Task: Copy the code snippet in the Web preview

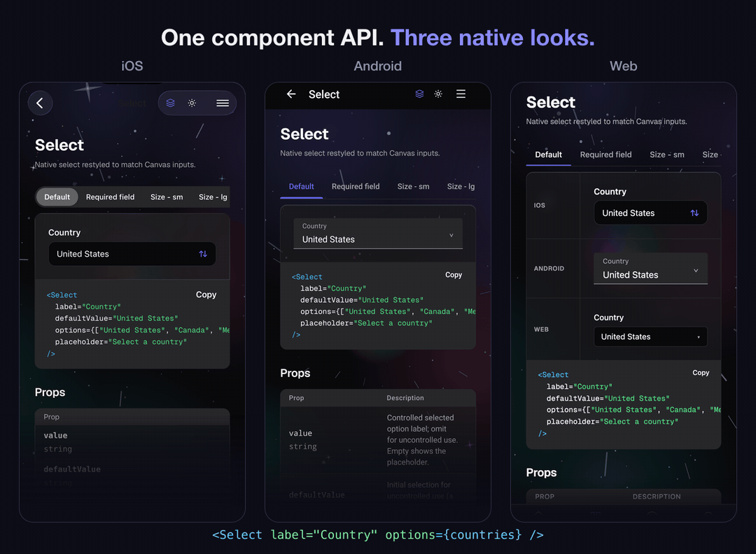Action: tap(701, 372)
